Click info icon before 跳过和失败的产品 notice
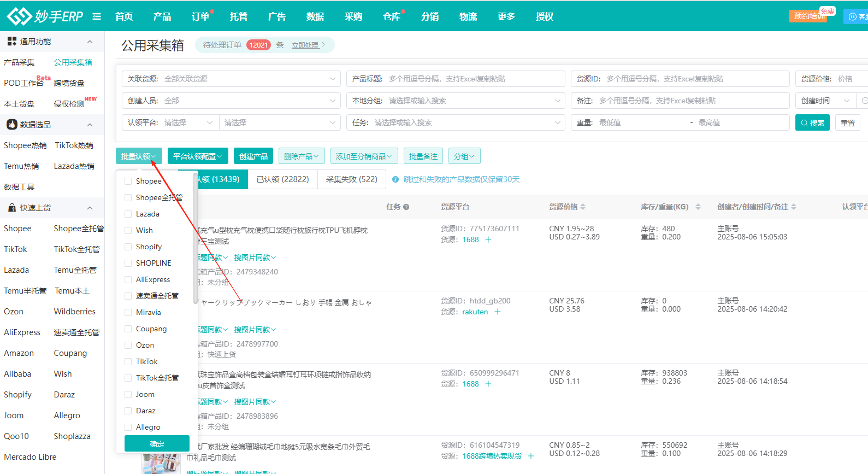The width and height of the screenshot is (868, 474). pos(395,179)
